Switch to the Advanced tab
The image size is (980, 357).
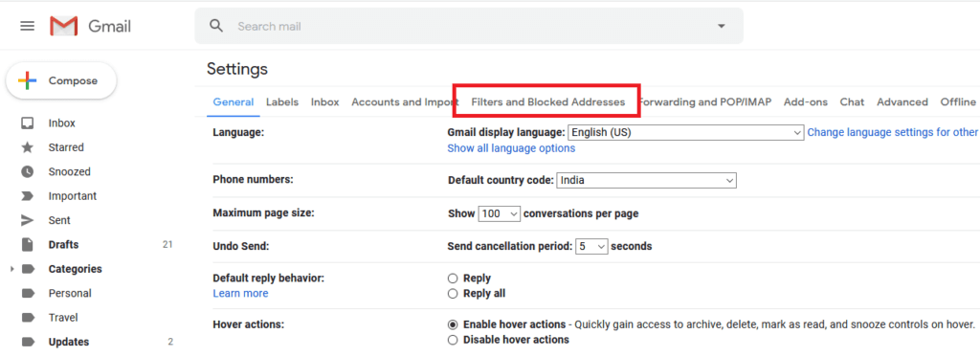[x=902, y=101]
